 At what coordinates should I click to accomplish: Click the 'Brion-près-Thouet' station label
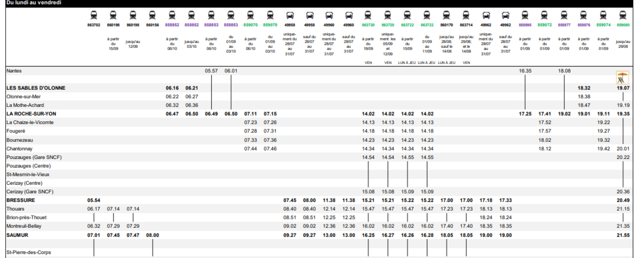pos(26,218)
